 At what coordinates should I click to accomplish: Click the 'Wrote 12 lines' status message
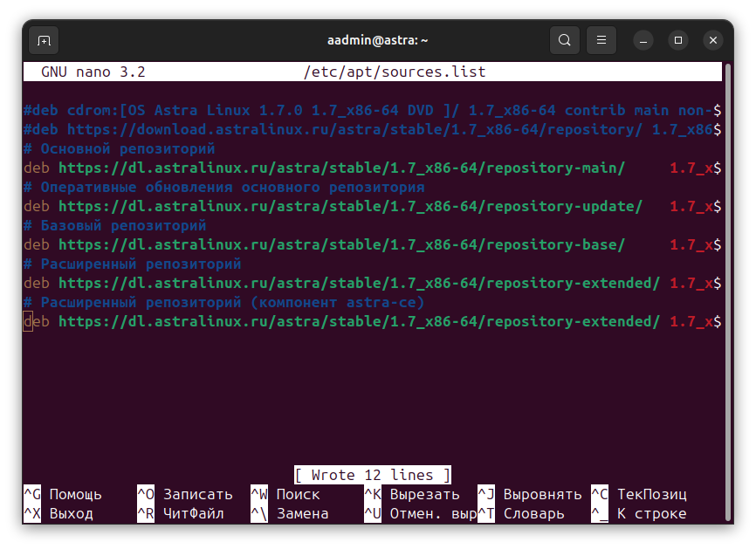pyautogui.click(x=372, y=476)
